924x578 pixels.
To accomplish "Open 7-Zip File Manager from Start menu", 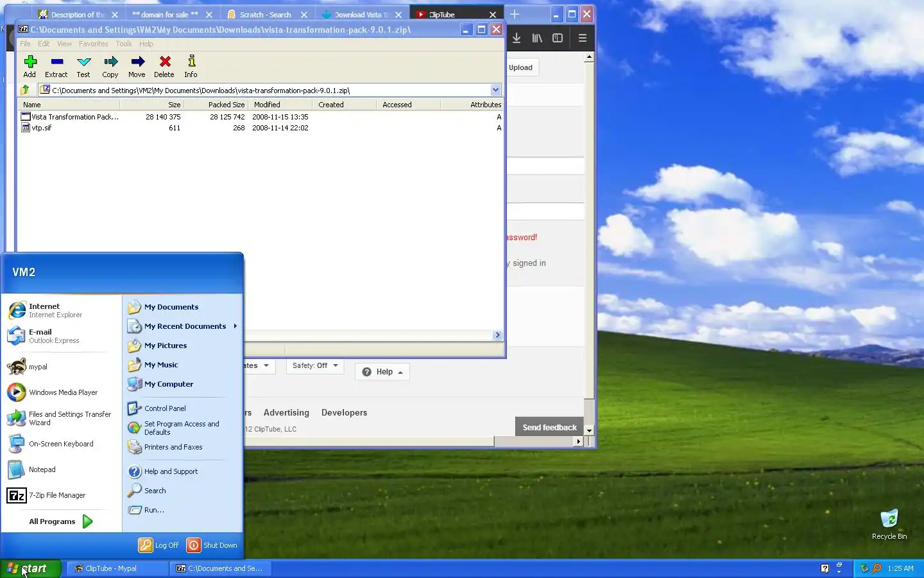I will pos(62,495).
